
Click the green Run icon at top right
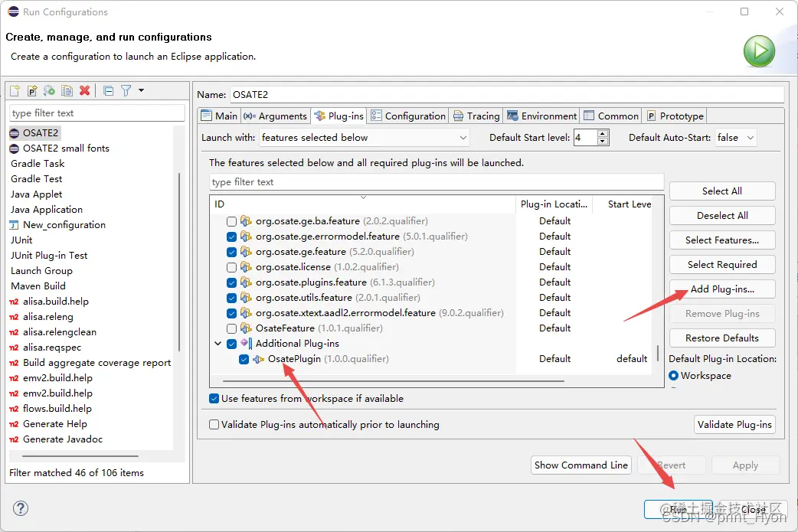pos(759,51)
